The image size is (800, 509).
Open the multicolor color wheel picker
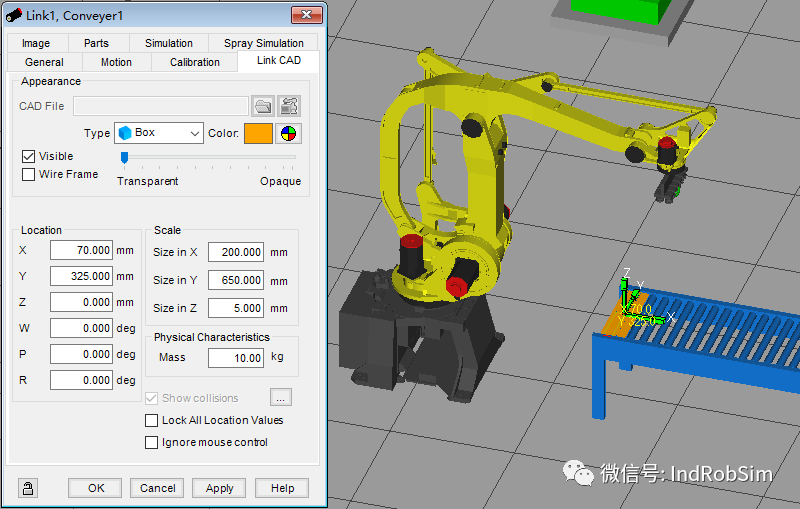(288, 134)
